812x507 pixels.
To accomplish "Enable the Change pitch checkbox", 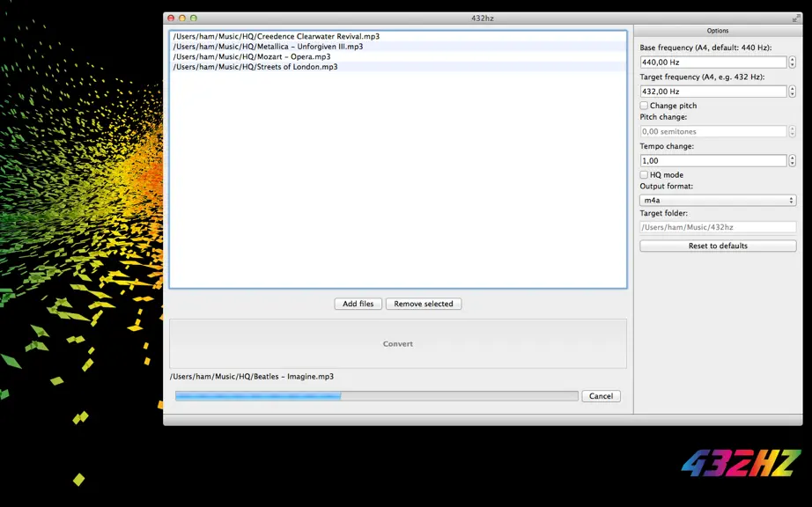I will point(644,106).
